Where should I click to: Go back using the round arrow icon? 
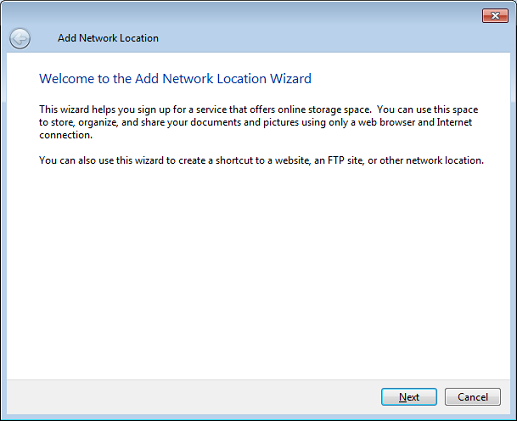click(x=20, y=38)
